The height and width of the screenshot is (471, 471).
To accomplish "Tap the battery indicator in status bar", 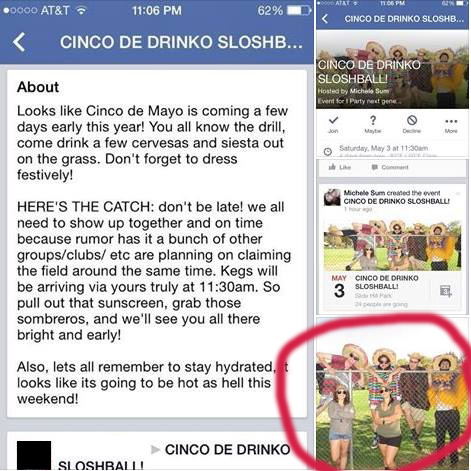I will [299, 11].
